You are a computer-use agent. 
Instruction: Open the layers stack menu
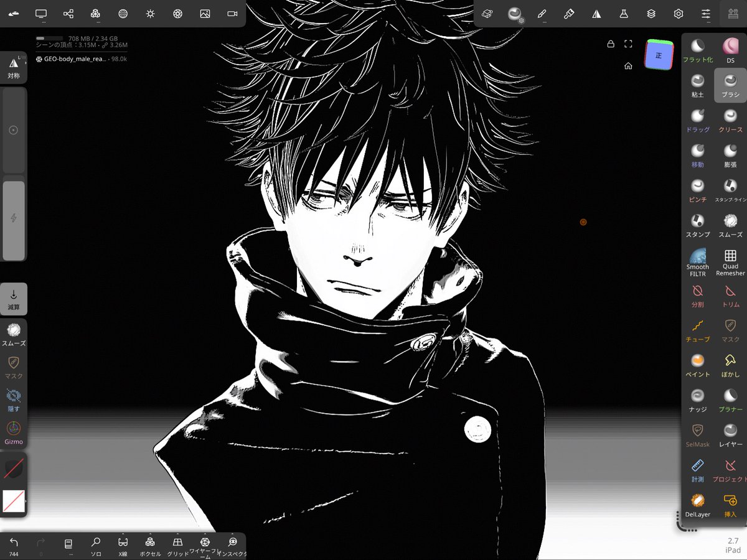coord(651,13)
